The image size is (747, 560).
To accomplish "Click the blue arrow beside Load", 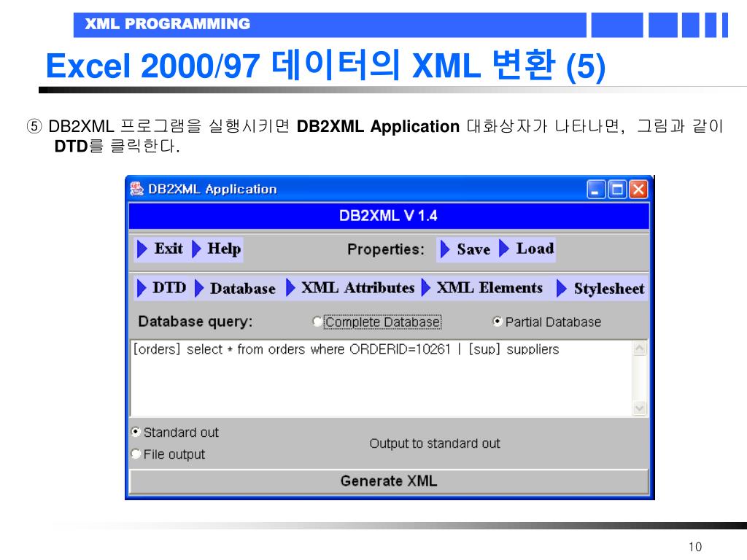I will point(504,249).
